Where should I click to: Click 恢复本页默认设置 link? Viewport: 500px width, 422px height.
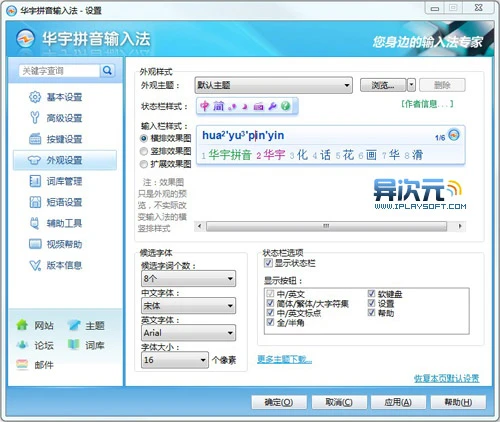click(447, 378)
